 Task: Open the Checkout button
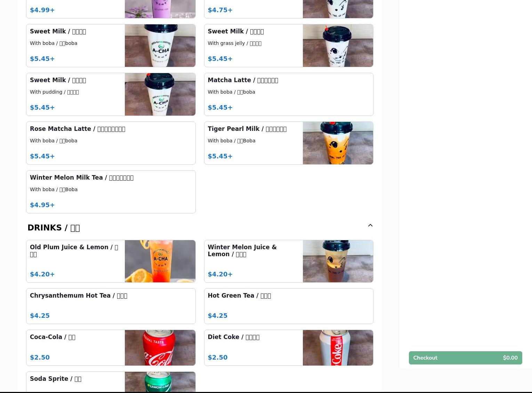point(465,358)
